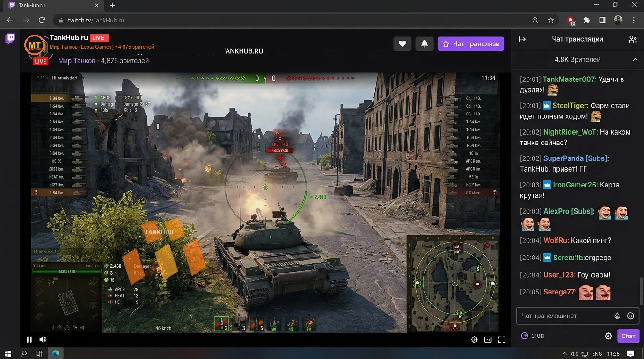Click emote in TankMaster007's message
The image size is (644, 359).
(x=553, y=90)
